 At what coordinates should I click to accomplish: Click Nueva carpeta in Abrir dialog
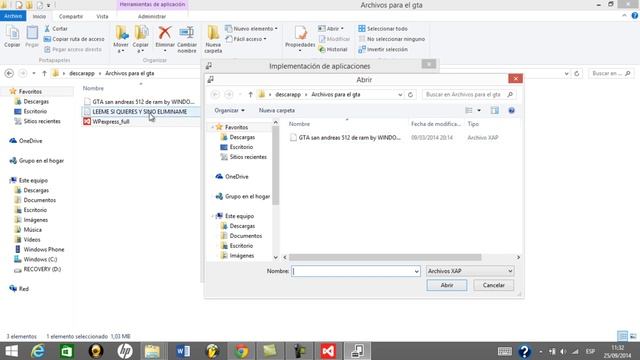[x=277, y=110]
